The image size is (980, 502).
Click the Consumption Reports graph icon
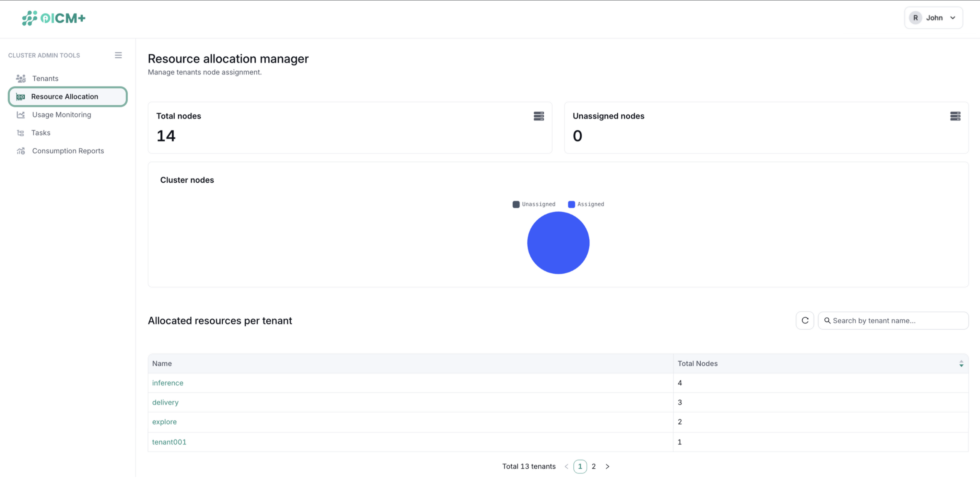tap(20, 151)
